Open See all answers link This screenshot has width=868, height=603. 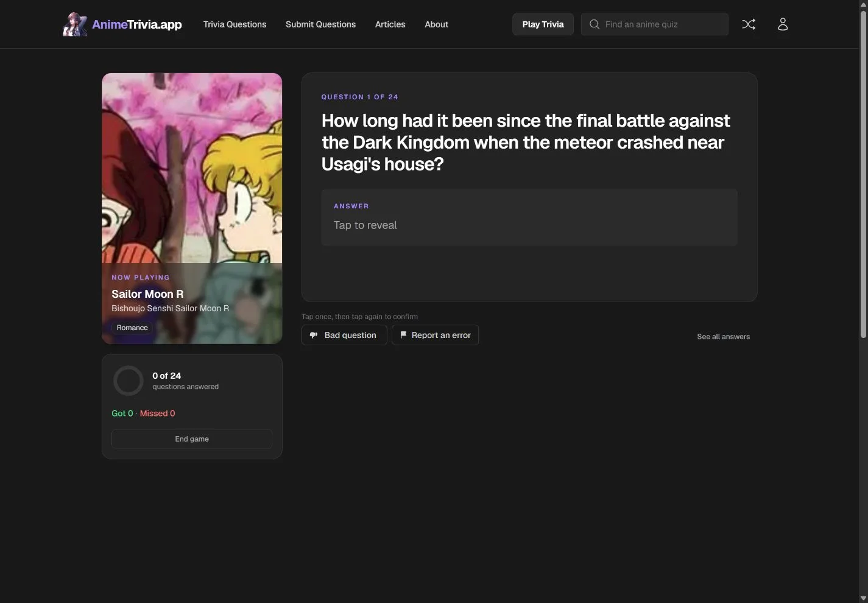(723, 336)
